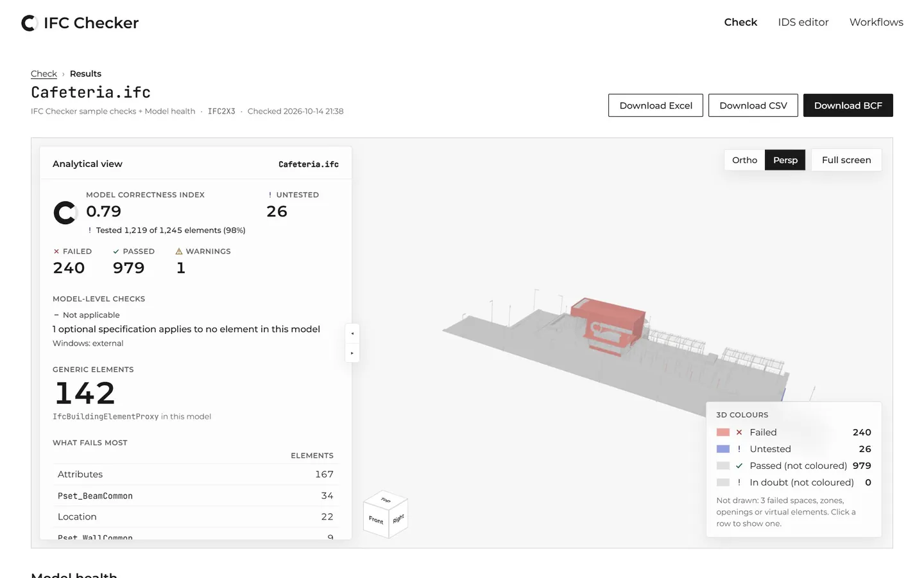Click the red cross icon beside Failed

pos(56,251)
